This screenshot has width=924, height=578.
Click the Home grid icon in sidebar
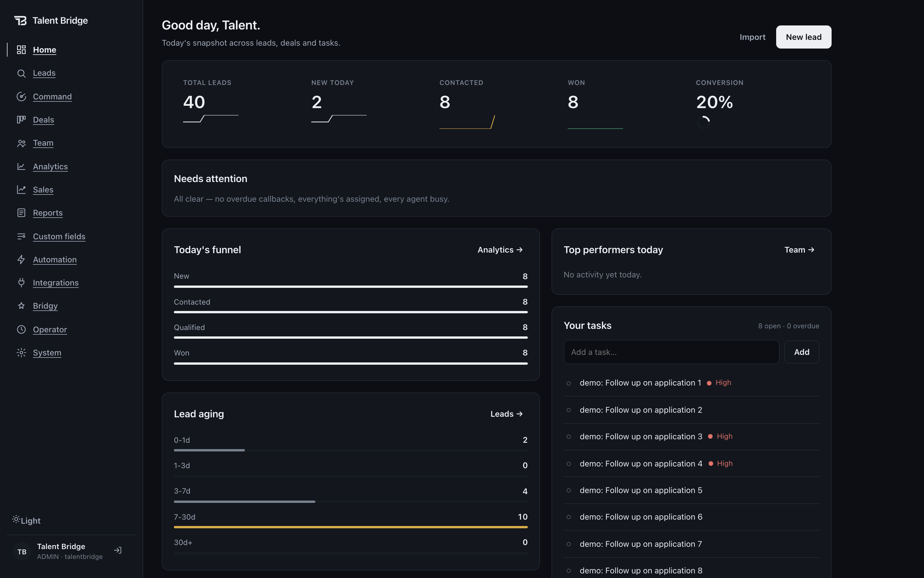coord(21,50)
